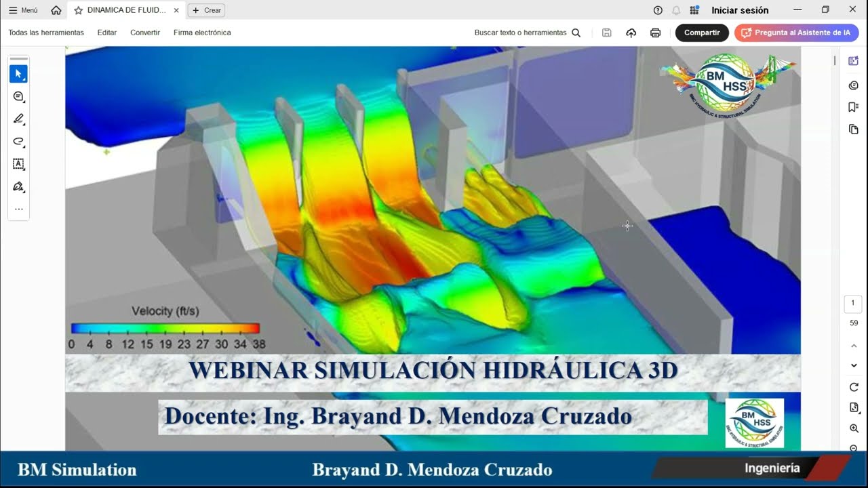The height and width of the screenshot is (488, 868).
Task: Star the DINAMICA DE FLUID document tab
Action: point(79,10)
